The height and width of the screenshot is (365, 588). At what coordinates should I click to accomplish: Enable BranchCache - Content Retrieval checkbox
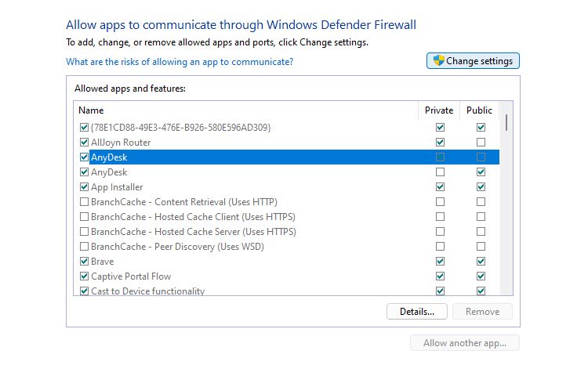(84, 202)
